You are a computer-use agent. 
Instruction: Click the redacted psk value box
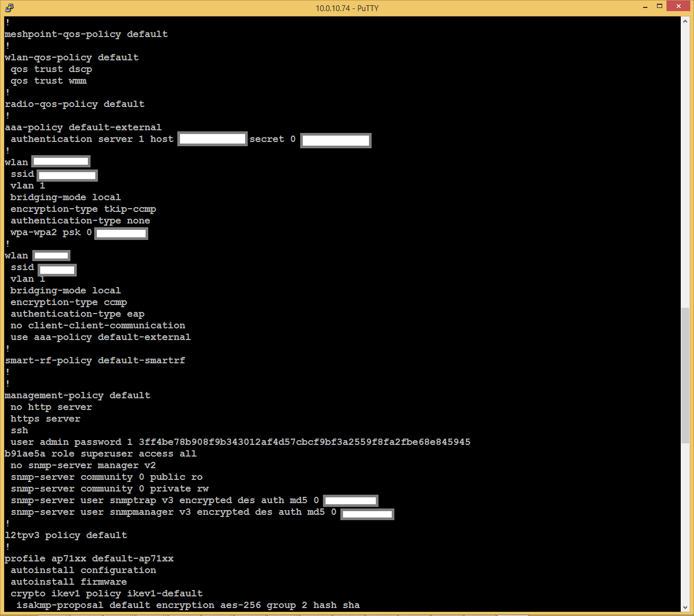(121, 233)
